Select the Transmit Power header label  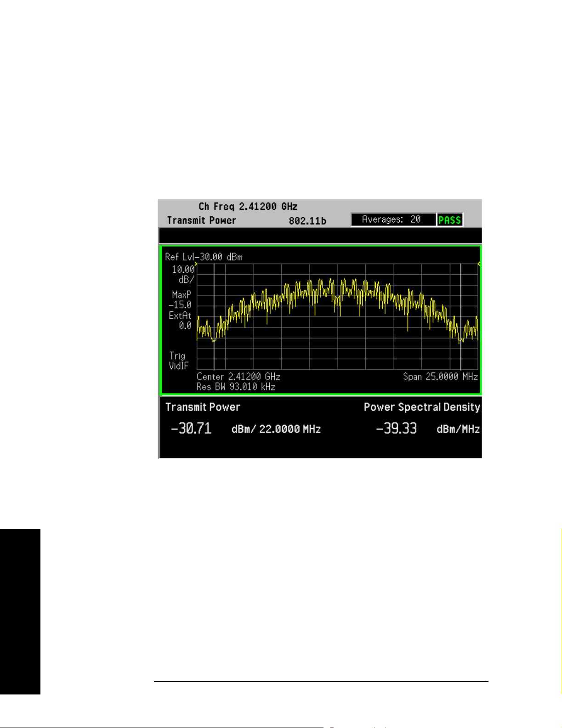pos(201,220)
